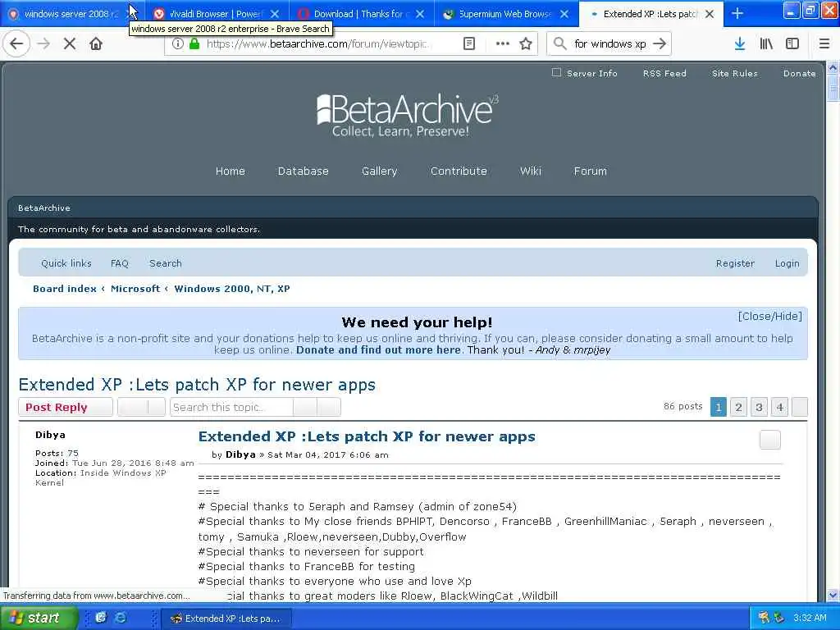This screenshot has width=840, height=630.
Task: Click the Donate link at top
Action: pyautogui.click(x=799, y=73)
